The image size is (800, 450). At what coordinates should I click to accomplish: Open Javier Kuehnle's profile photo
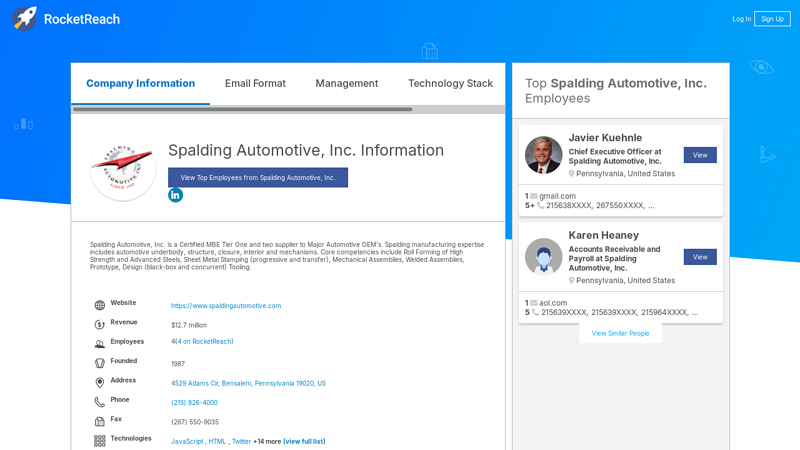[x=543, y=155]
